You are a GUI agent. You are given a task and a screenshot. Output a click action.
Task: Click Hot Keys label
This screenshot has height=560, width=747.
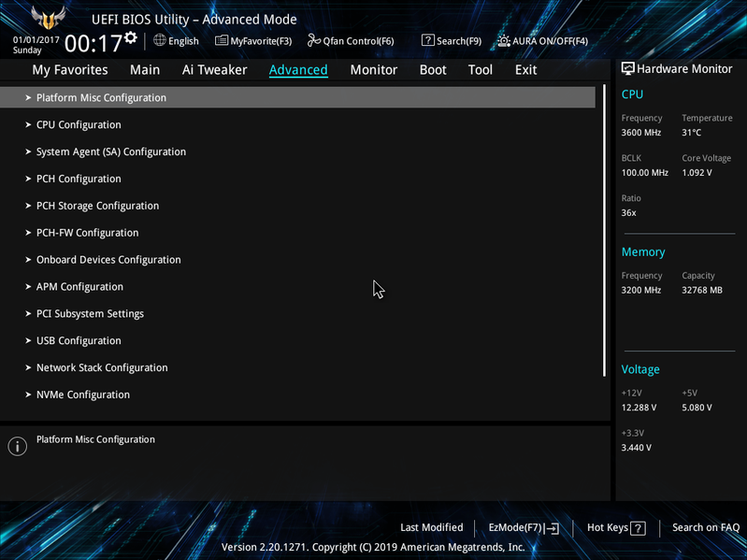tap(608, 527)
